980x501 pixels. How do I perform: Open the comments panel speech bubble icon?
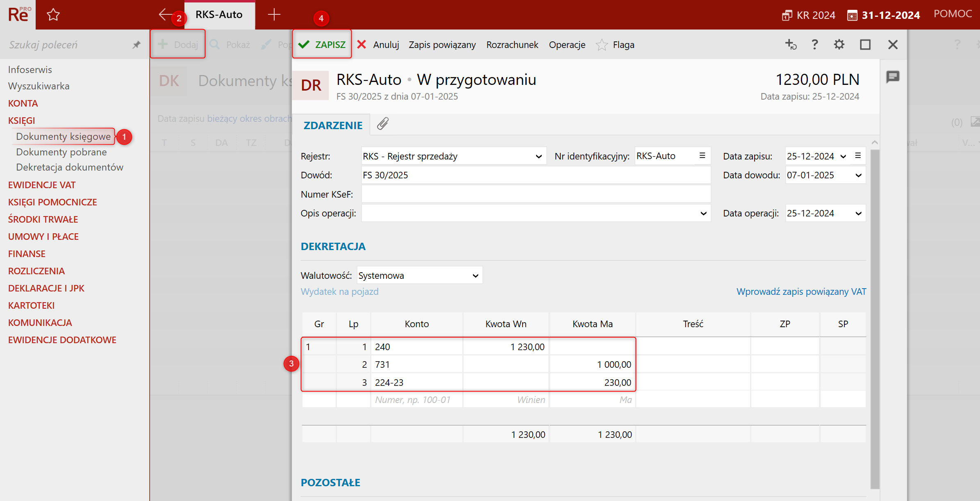coord(892,77)
